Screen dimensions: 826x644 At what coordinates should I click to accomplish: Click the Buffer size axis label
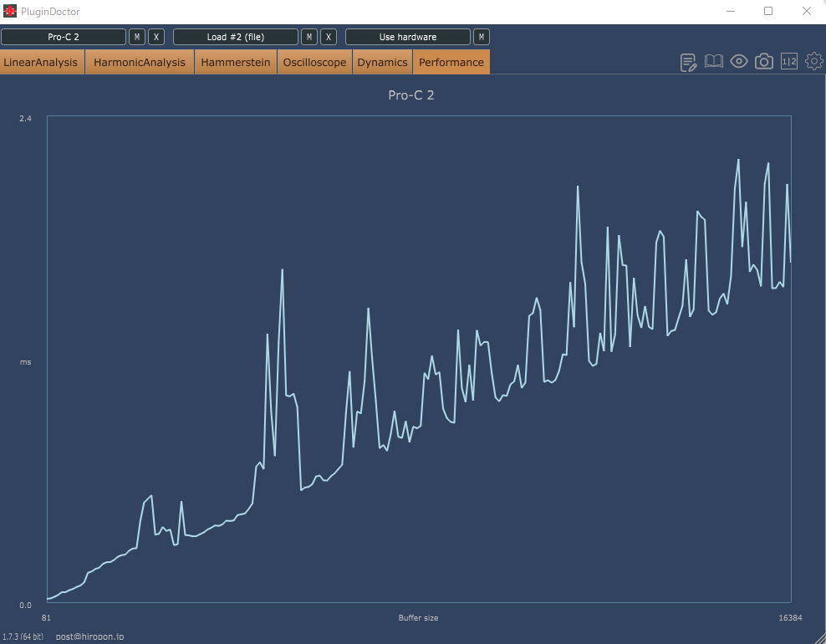click(418, 617)
